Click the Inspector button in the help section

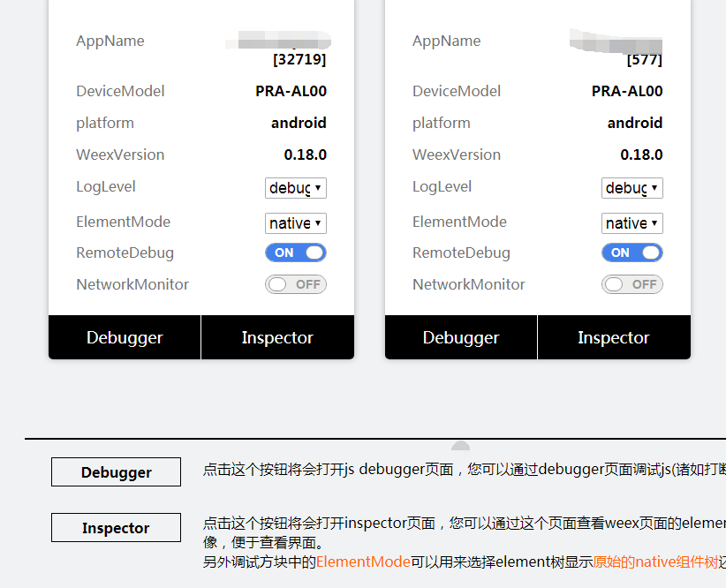115,527
